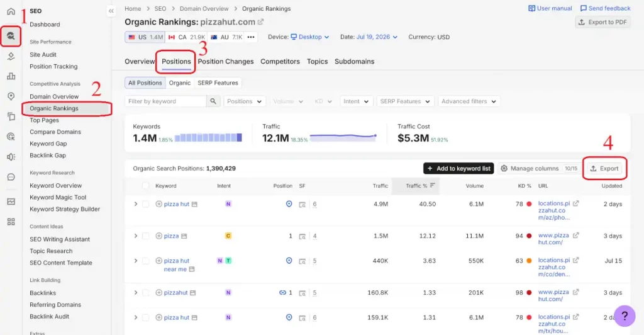Open the SERP Features filter dropdown
Screen dimensions: 644x335
[405, 101]
